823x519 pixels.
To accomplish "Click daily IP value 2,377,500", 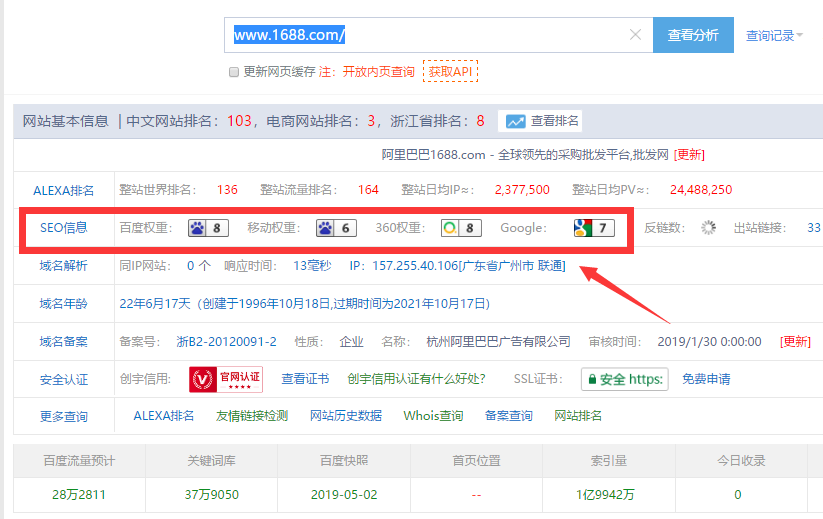I will click(522, 189).
